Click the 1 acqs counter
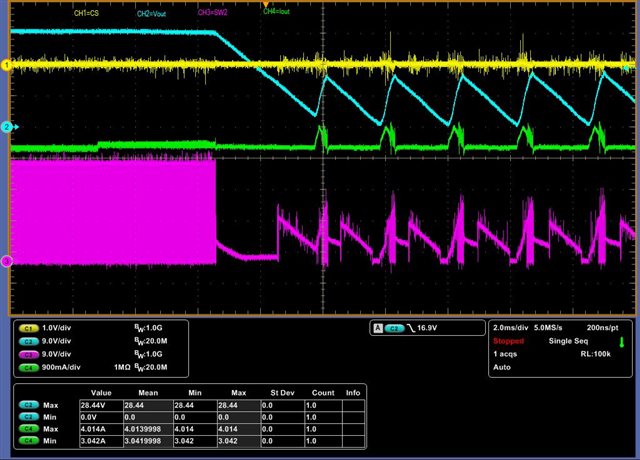The image size is (640, 460). [505, 354]
